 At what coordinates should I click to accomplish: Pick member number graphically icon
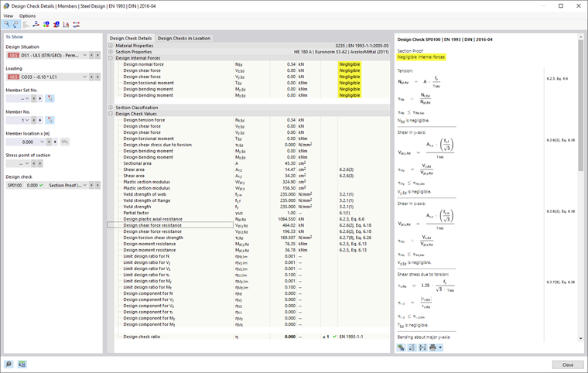click(x=50, y=120)
